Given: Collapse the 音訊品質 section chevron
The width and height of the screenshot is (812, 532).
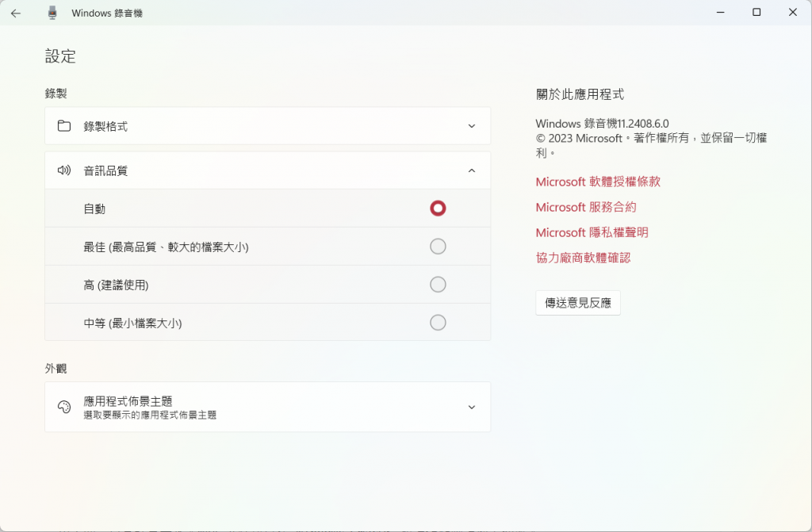Looking at the screenshot, I should coord(471,170).
